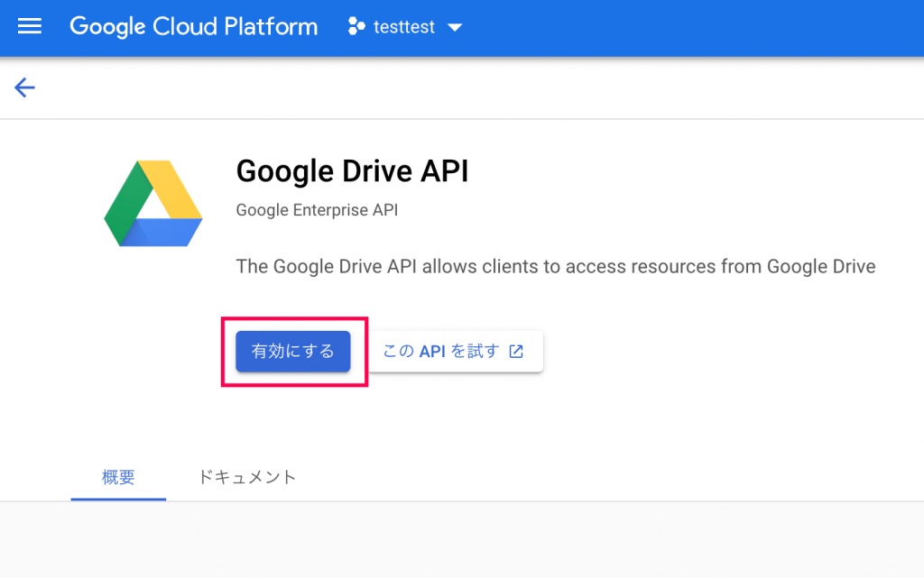The image size is (924, 578).
Task: Click the Google Drive API heading
Action: tap(352, 171)
